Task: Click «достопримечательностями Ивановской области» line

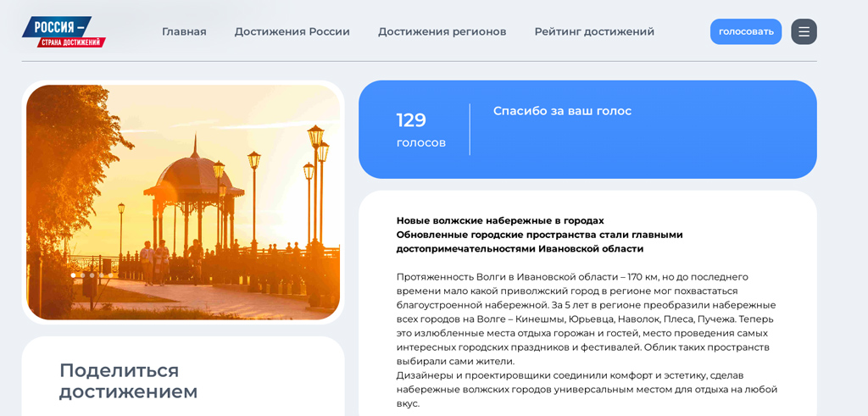Action: tap(520, 249)
